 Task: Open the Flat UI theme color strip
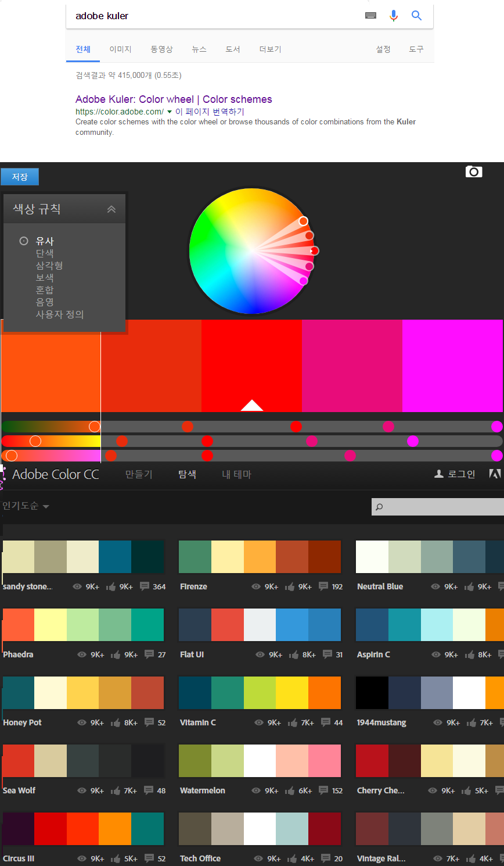pos(260,625)
